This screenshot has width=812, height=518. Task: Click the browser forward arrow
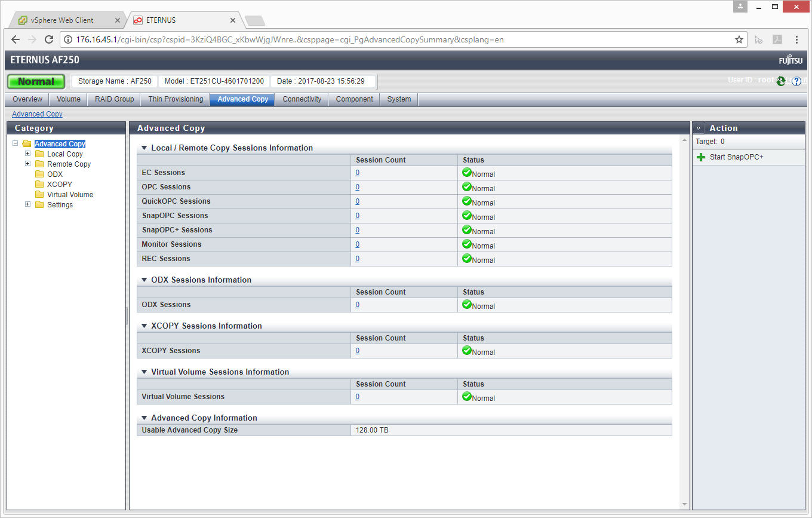click(x=32, y=40)
